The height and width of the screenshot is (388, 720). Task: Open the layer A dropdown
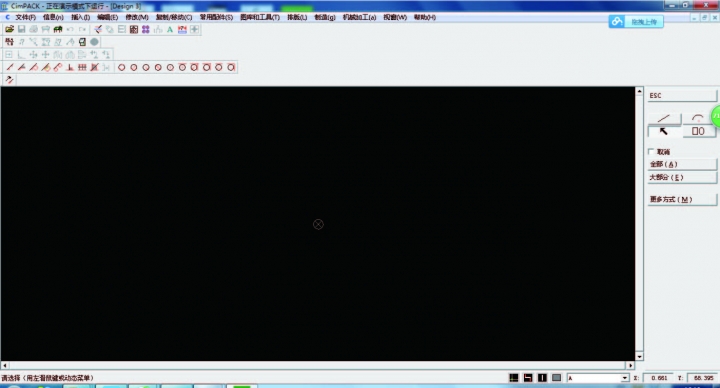598,378
